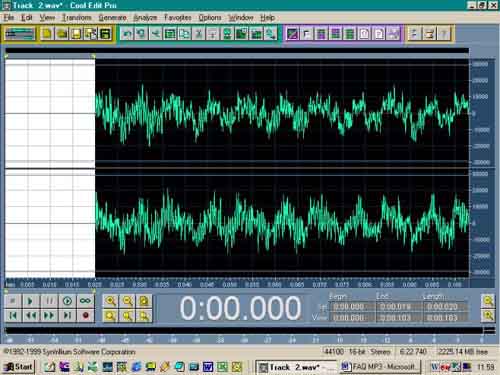This screenshot has height=375, width=500.
Task: Click the blue W Word icon in quick launch
Action: coord(208,367)
